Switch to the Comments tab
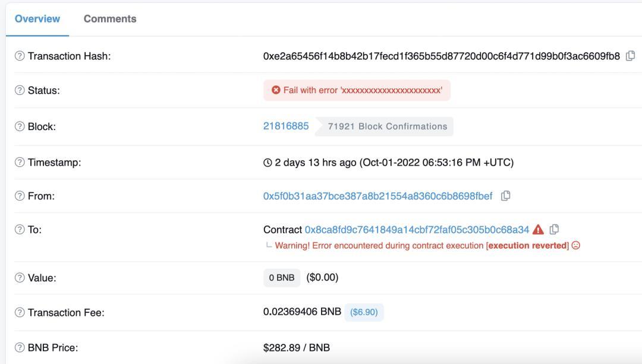The width and height of the screenshot is (642, 364). (x=110, y=19)
